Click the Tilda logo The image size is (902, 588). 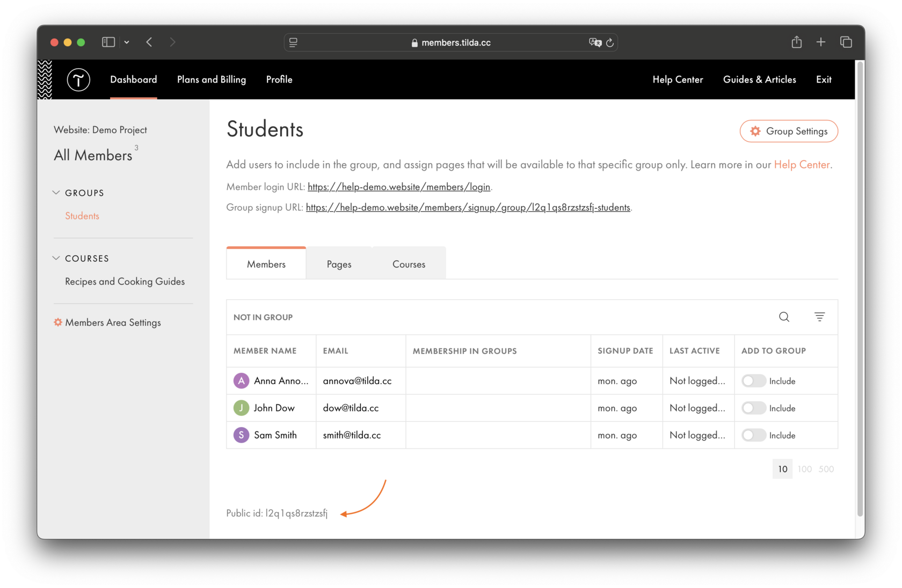[78, 79]
